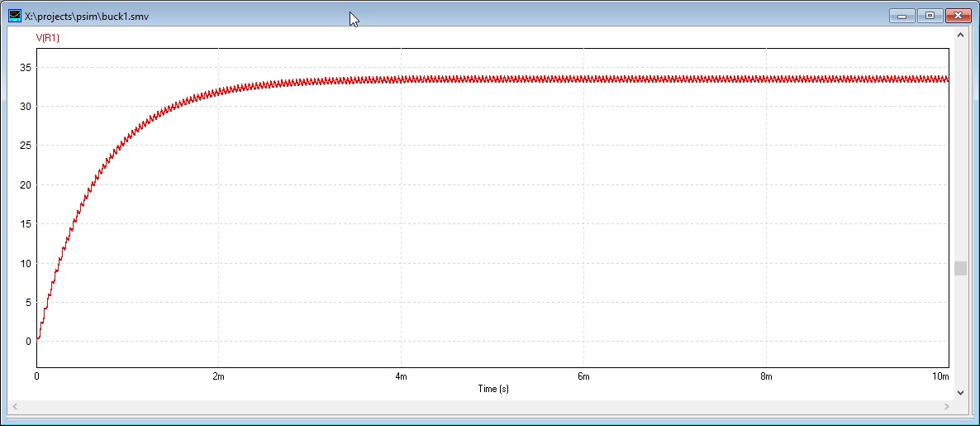
Task: Click the vertical scrollbar down arrow
Action: [960, 392]
